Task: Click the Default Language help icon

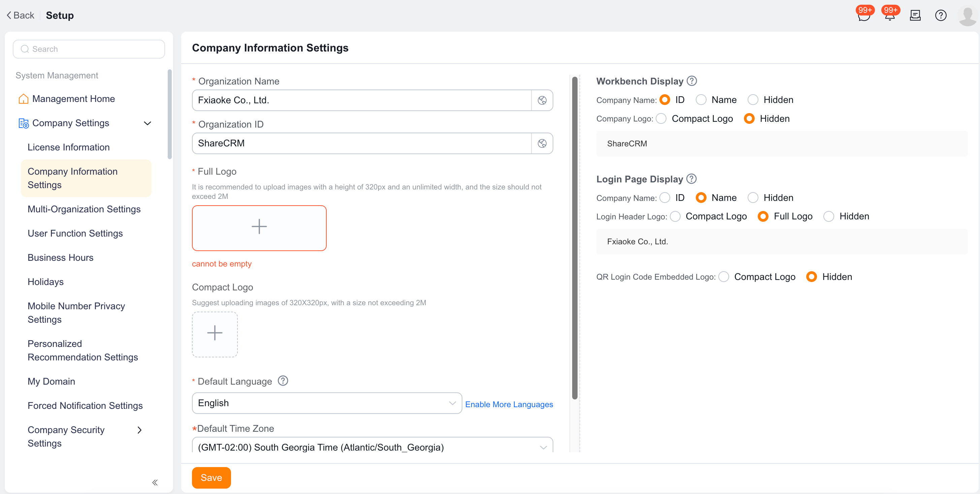Action: [283, 380]
